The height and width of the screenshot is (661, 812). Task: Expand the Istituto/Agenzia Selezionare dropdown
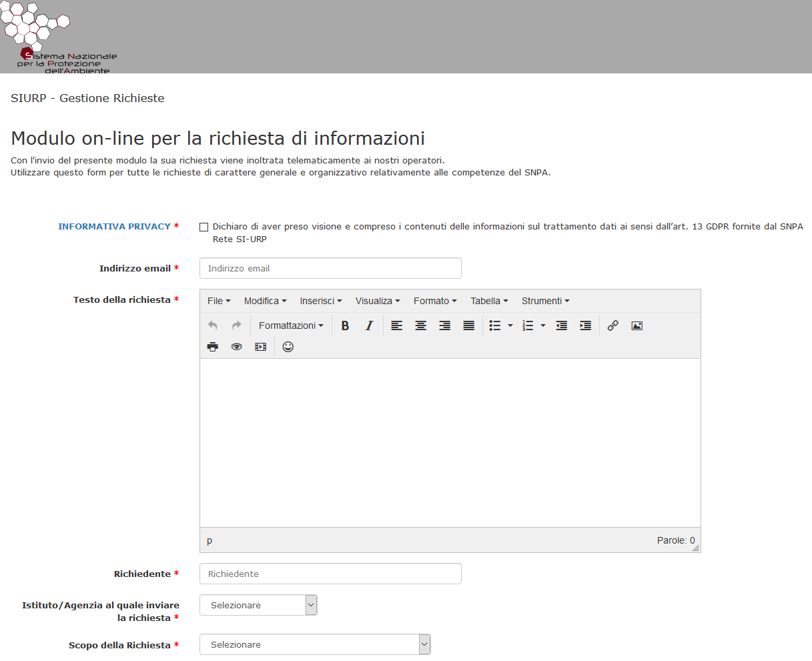click(258, 605)
